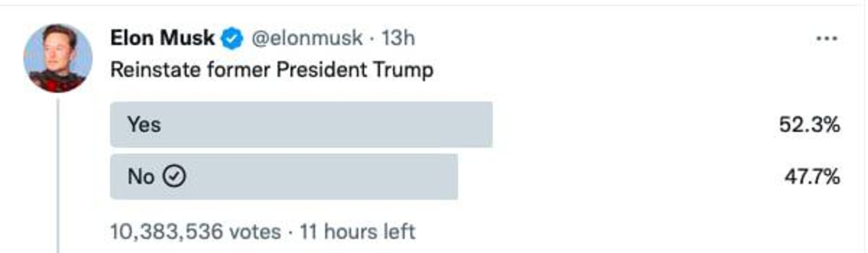Click the 10,383,536 votes count
868x253 pixels.
coord(196,231)
